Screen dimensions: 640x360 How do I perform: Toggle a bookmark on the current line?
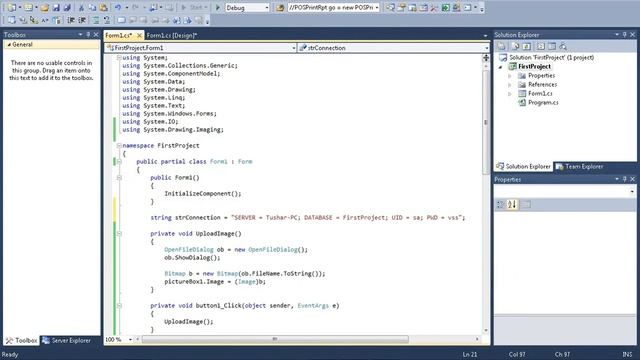click(121, 20)
